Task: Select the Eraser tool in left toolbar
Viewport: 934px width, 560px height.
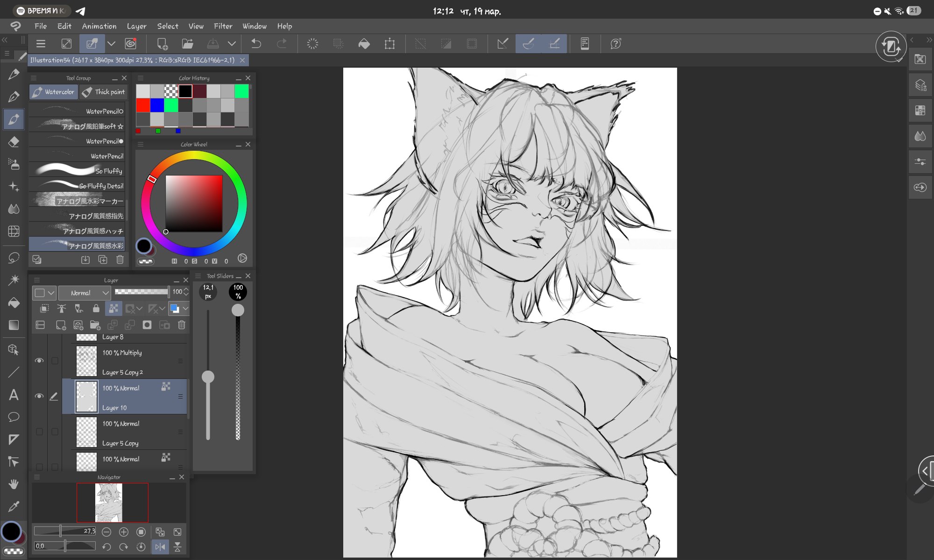Action: (14, 142)
